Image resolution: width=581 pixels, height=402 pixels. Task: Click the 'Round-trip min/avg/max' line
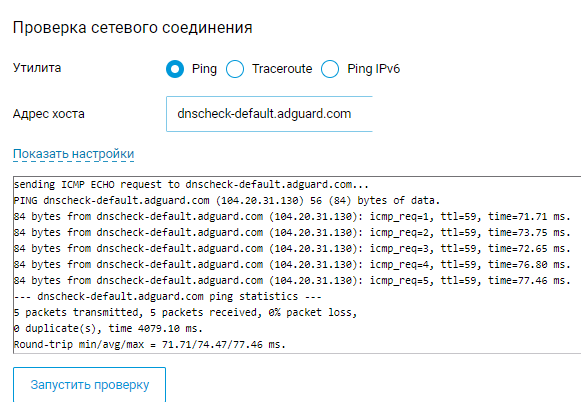150,345
